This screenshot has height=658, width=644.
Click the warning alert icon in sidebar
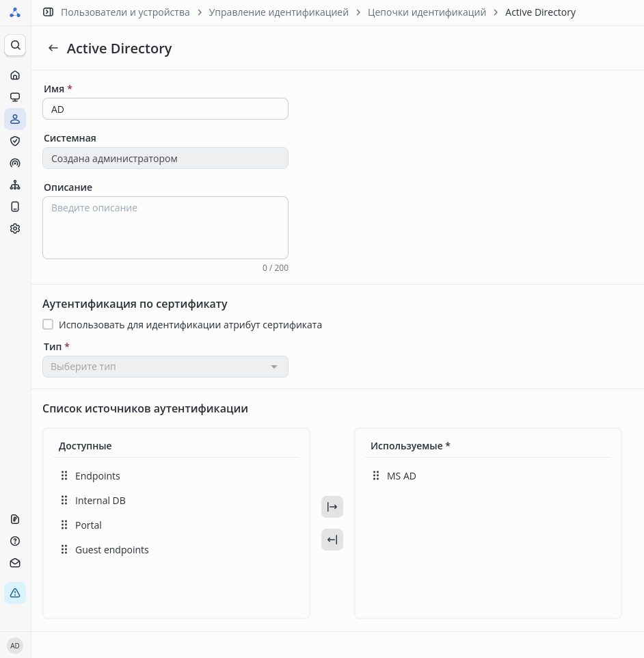pos(15,593)
